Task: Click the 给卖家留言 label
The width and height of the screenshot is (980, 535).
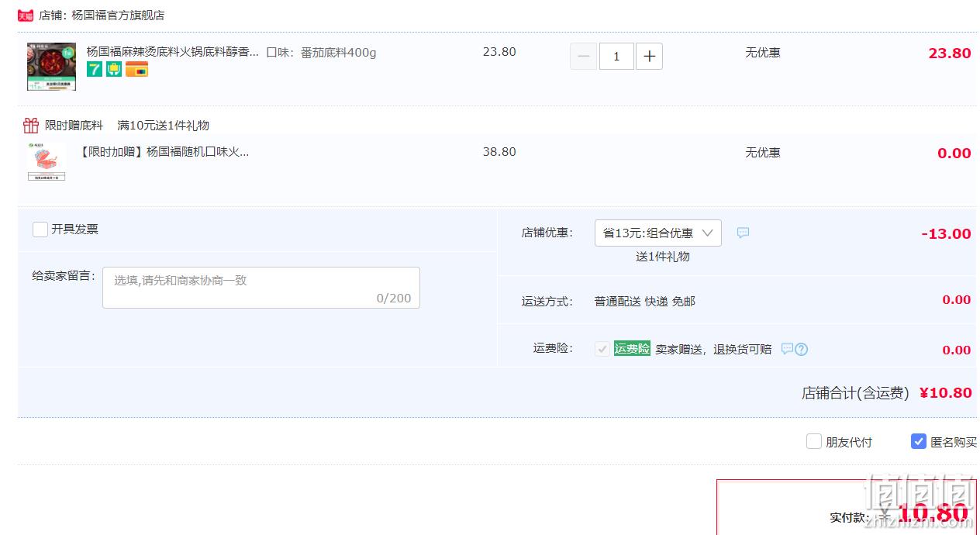Action: (x=64, y=275)
